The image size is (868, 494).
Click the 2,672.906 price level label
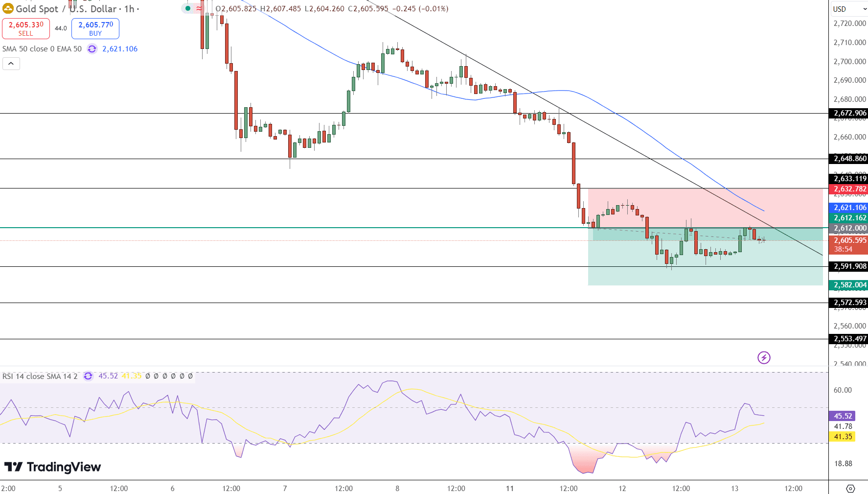pyautogui.click(x=849, y=113)
